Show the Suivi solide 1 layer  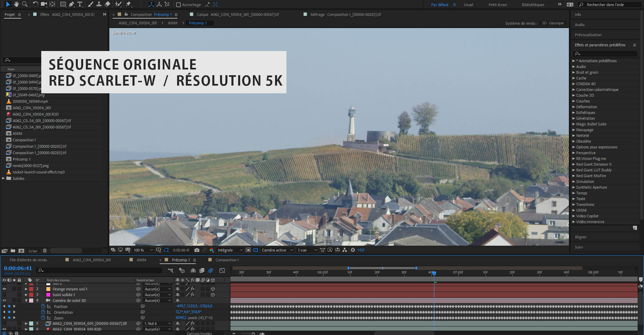point(4,295)
